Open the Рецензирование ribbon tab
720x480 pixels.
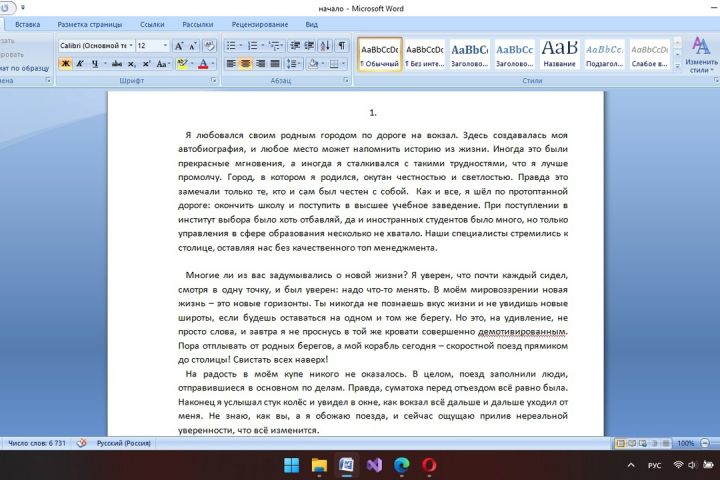(x=259, y=25)
